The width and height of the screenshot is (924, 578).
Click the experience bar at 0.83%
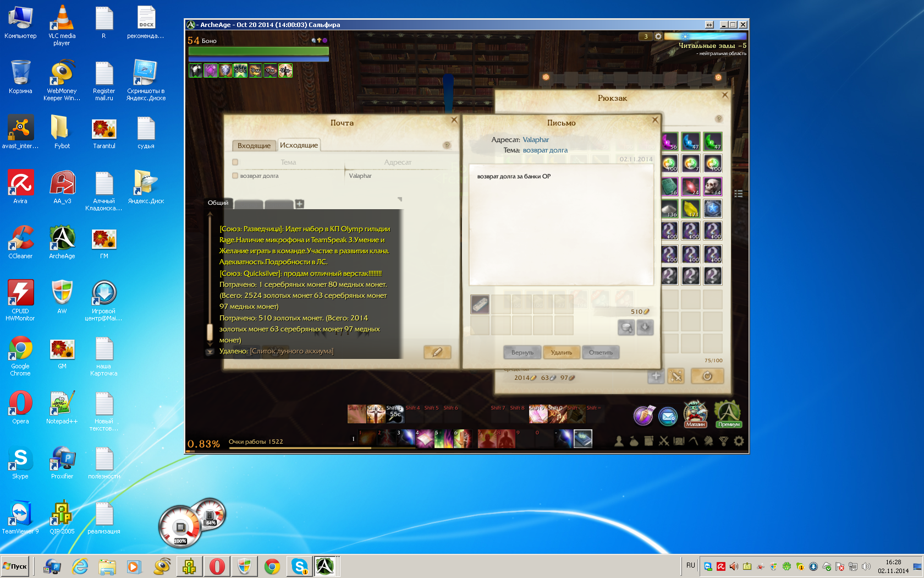[x=466, y=451]
